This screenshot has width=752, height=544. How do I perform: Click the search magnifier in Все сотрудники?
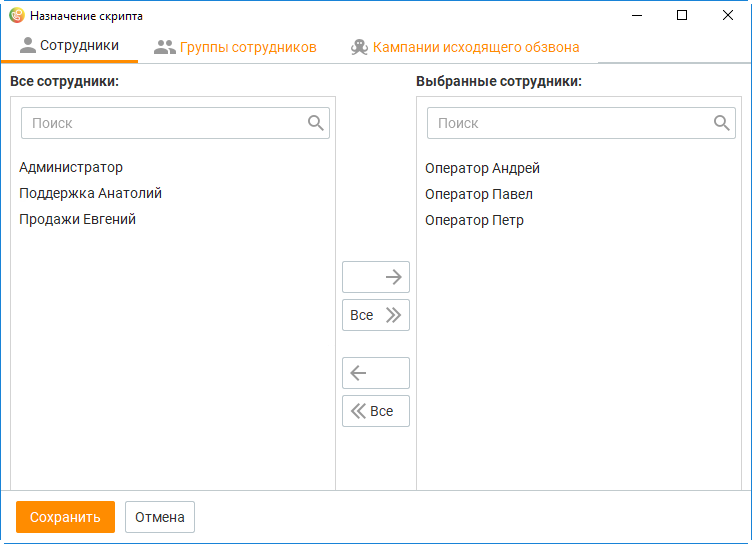click(x=316, y=123)
